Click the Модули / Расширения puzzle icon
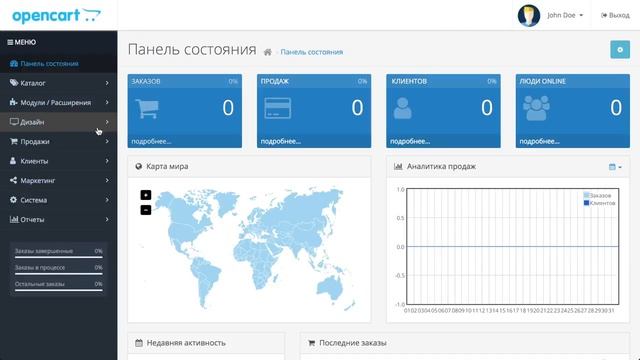Viewport: 640px width, 360px height. coord(14,102)
